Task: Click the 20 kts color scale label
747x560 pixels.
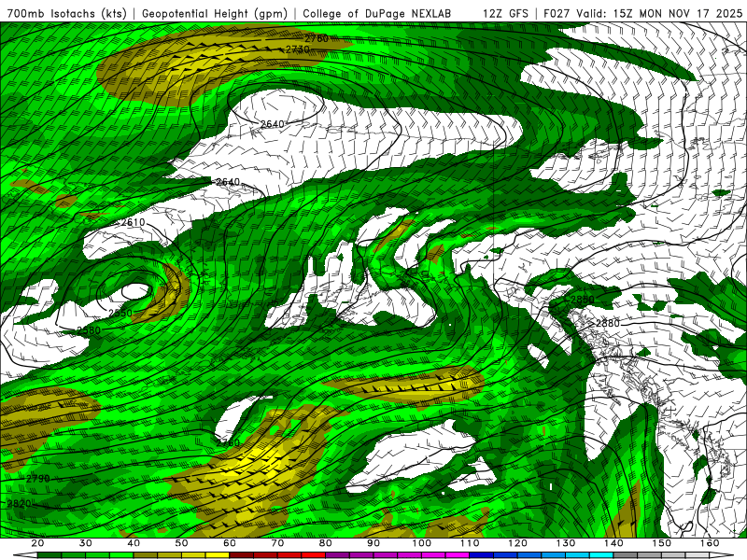Action: click(x=37, y=543)
